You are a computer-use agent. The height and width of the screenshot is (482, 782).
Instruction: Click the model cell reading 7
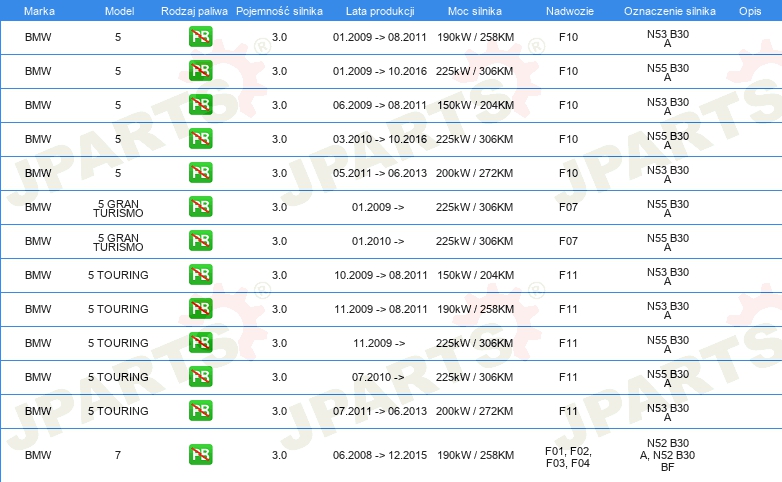coord(118,455)
